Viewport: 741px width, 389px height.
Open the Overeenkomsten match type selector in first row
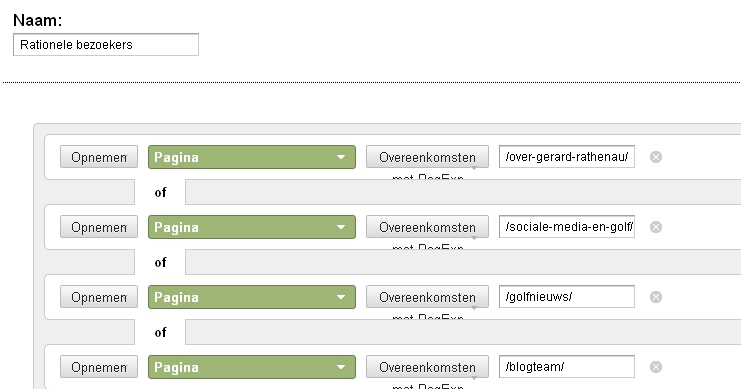point(427,157)
